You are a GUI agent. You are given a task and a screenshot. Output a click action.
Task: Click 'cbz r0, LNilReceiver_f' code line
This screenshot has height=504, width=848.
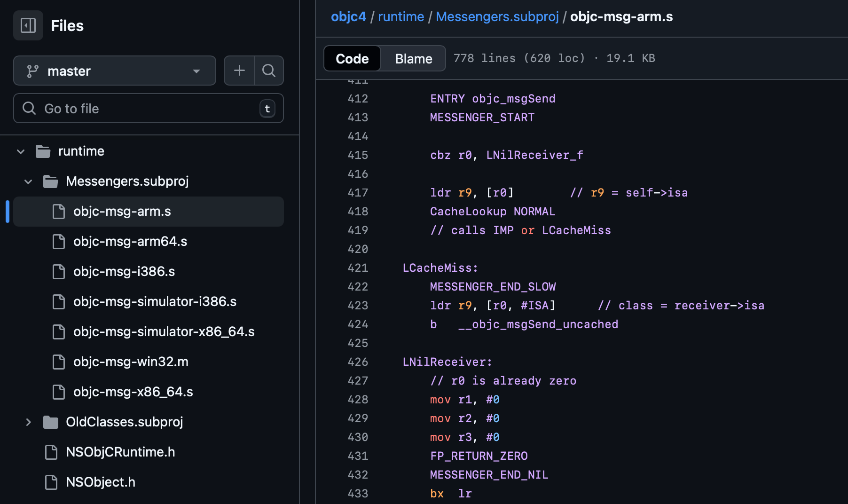507,155
